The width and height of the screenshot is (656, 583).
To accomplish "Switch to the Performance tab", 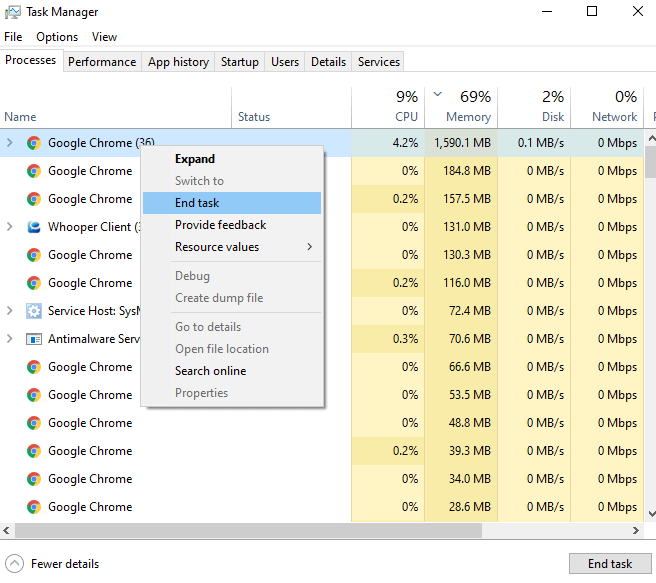I will pos(102,62).
